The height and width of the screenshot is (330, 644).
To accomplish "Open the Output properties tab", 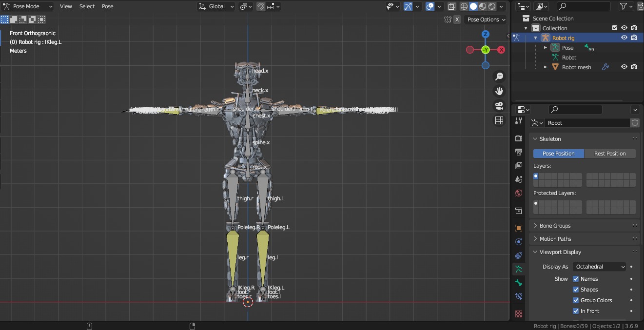I will point(519,153).
